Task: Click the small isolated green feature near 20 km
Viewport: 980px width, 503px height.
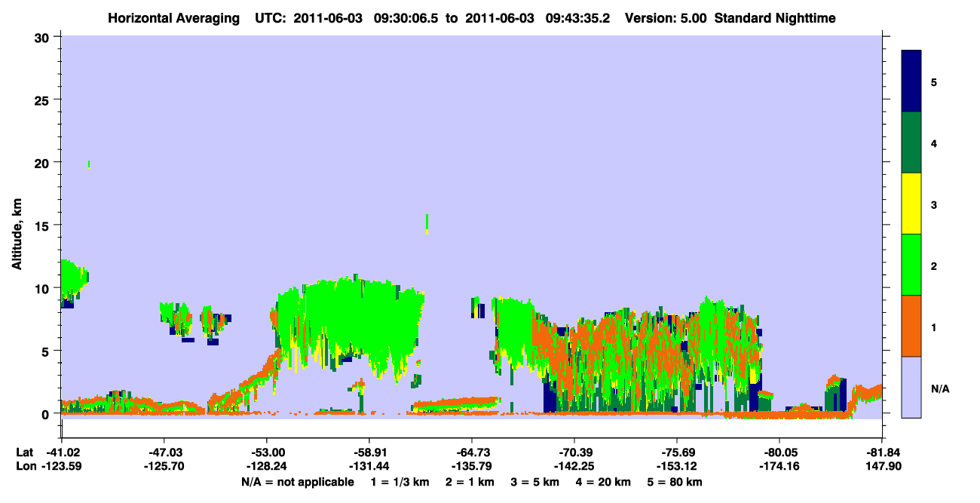Action: click(x=89, y=164)
